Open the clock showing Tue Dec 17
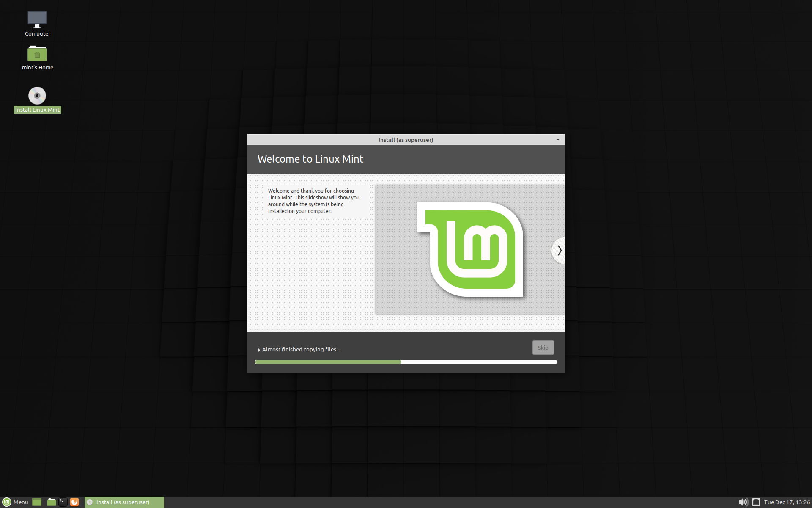 pos(787,502)
